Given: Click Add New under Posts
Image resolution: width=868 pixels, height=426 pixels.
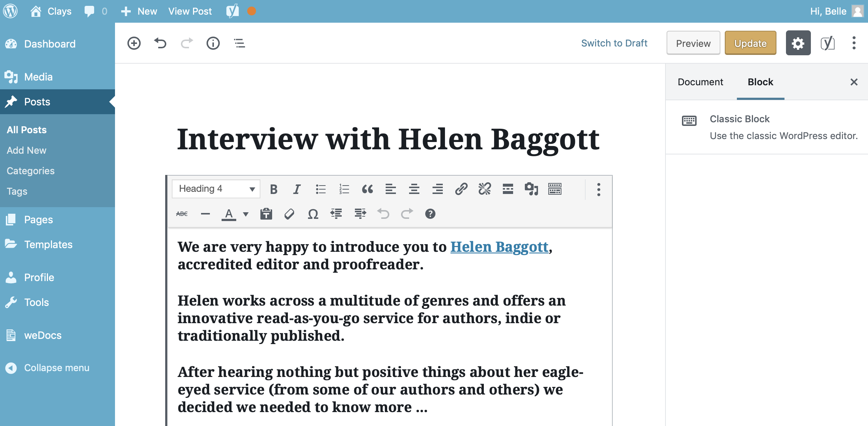Looking at the screenshot, I should pos(27,150).
